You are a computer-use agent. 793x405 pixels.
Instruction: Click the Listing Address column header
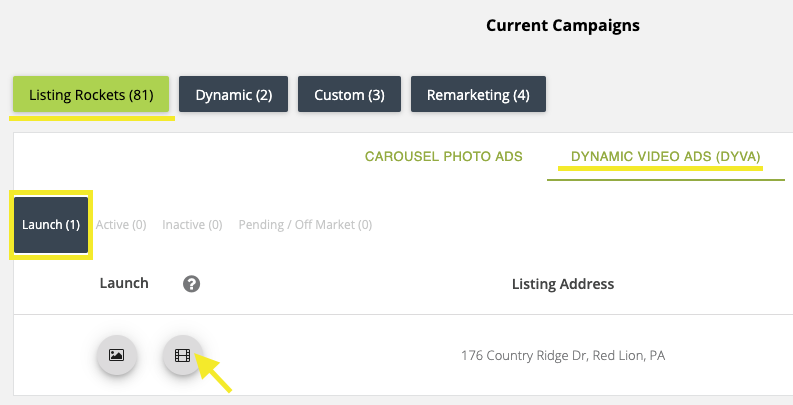(x=562, y=284)
